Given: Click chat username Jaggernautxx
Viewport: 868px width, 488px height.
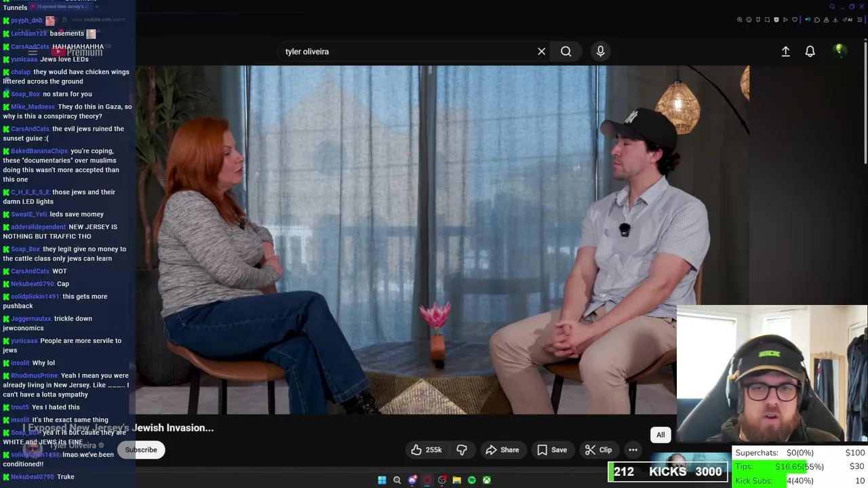Looking at the screenshot, I should click(31, 319).
